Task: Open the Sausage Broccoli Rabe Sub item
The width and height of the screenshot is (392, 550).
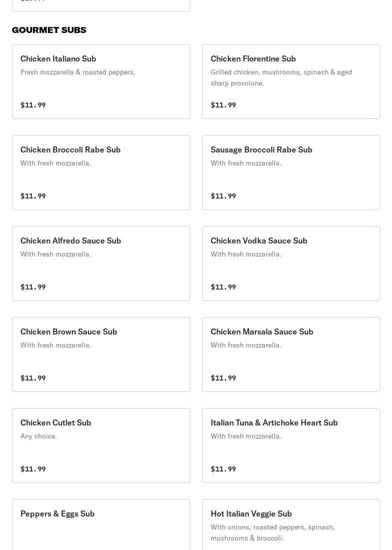Action: coord(291,172)
